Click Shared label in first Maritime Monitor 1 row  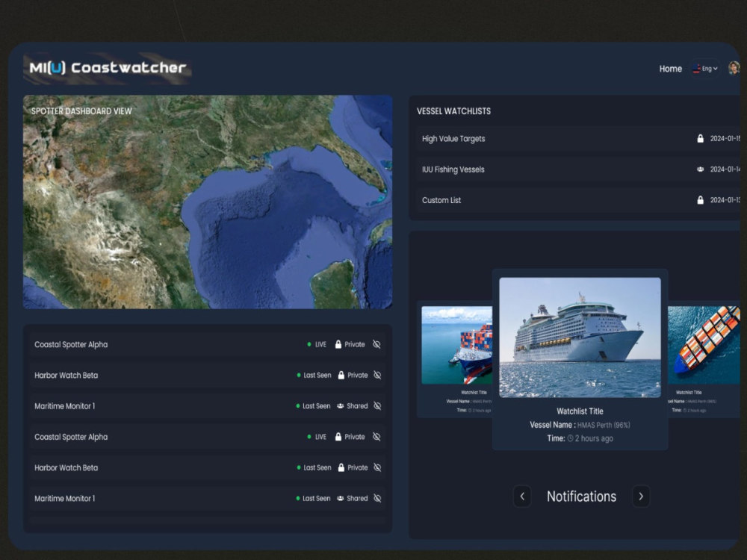(357, 406)
